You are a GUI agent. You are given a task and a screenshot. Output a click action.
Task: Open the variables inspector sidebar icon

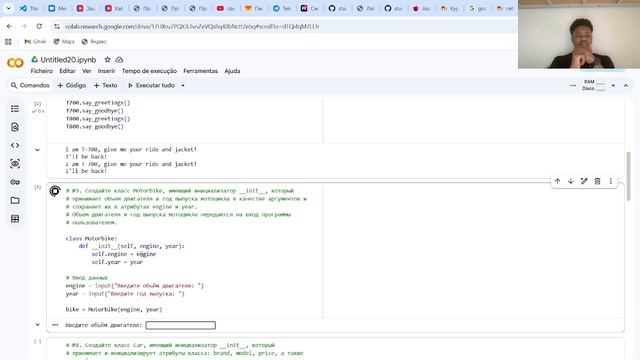15,164
